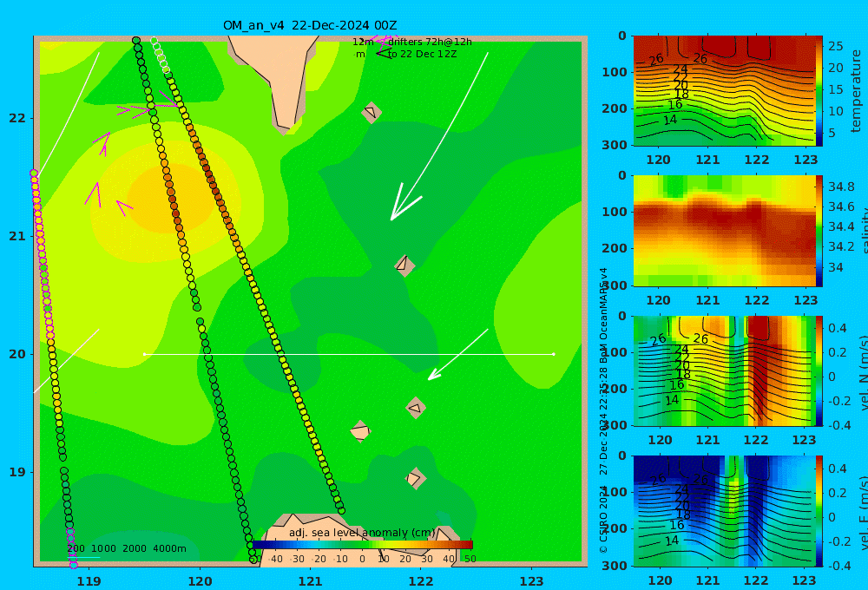Click the -40 value on sea level colorbar

tap(275, 559)
